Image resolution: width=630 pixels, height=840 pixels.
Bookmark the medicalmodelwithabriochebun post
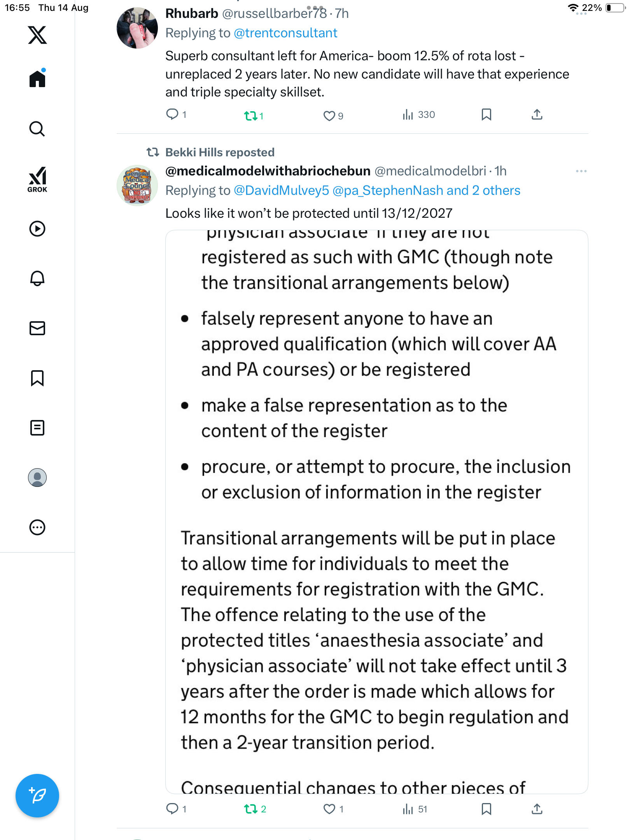(486, 809)
